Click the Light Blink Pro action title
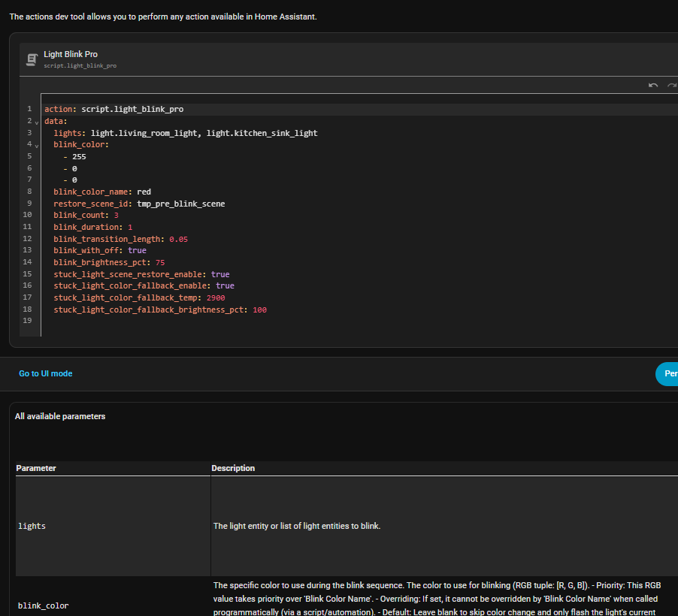The height and width of the screenshot is (616, 678). tap(71, 54)
